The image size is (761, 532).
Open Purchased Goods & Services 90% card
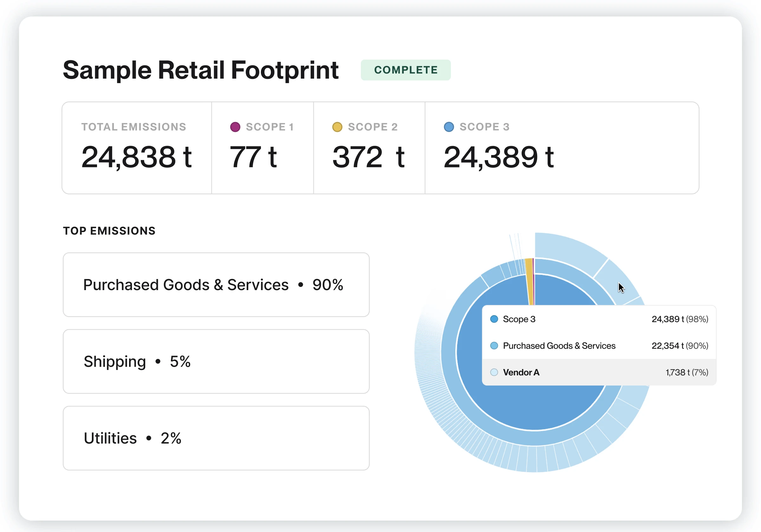216,285
